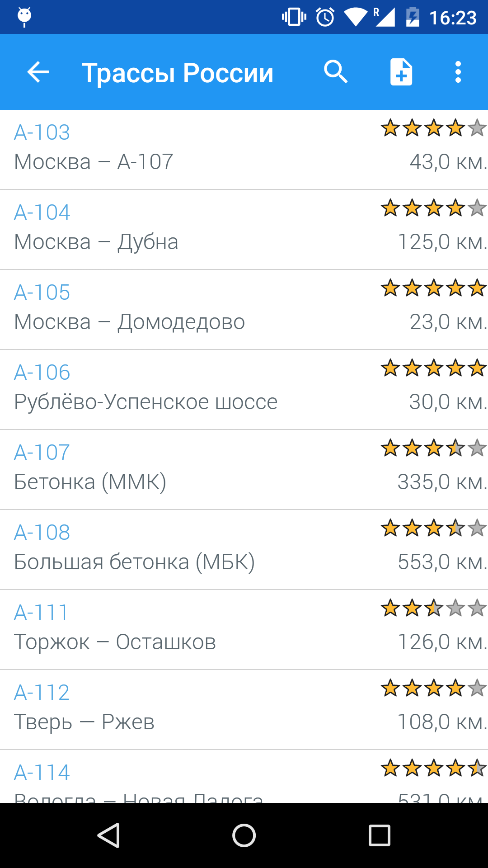Open A-108 Большая бетонка (МБК)
Viewport: 488px width, 868px height.
click(x=244, y=550)
